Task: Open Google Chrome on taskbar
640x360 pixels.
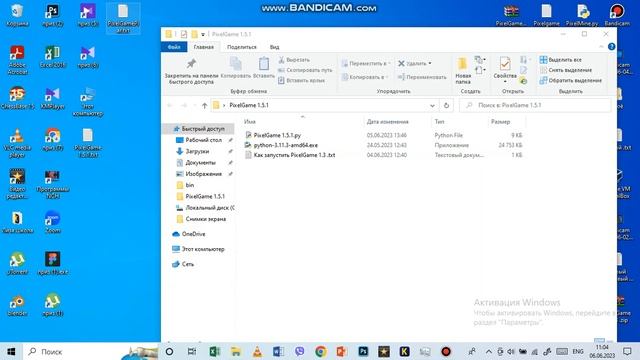Action: [321, 351]
